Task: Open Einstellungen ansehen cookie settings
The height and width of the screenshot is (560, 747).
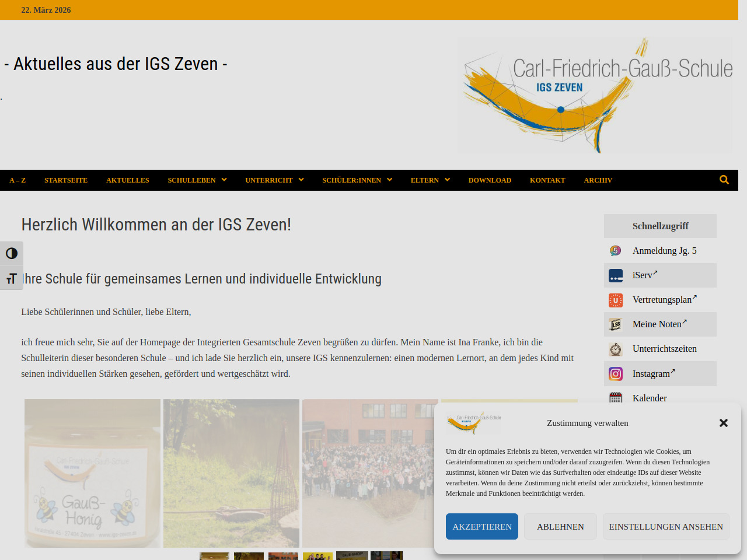Action: [665, 527]
